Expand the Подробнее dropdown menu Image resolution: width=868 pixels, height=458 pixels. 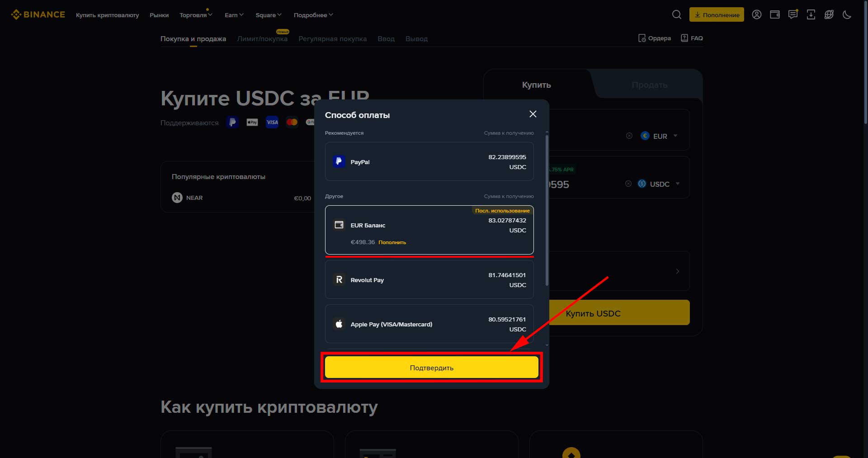click(x=313, y=15)
